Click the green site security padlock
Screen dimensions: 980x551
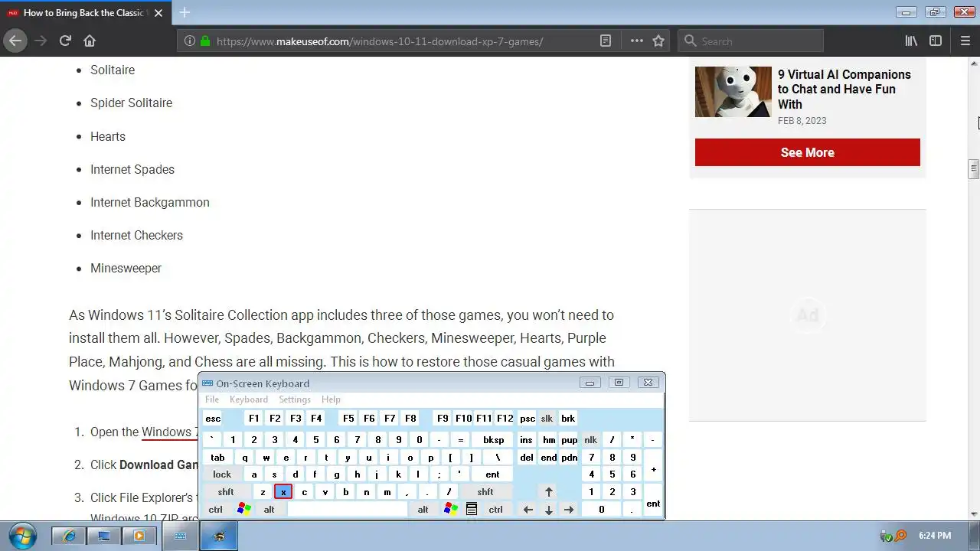[x=205, y=41]
